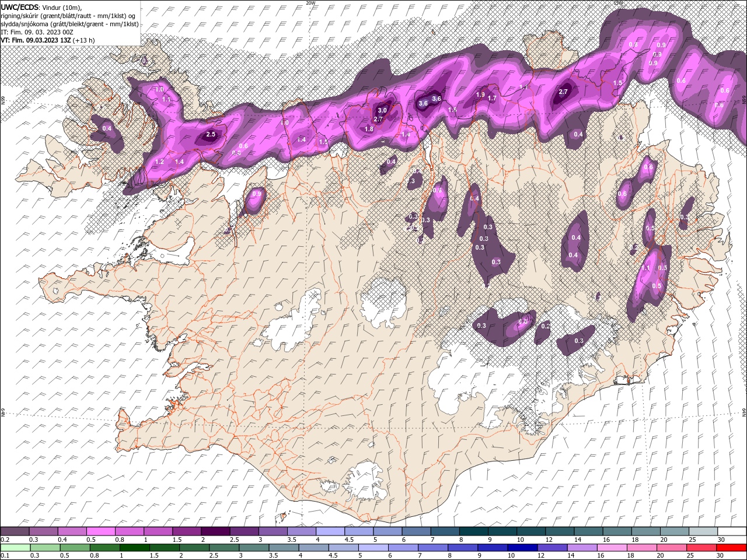747x560 pixels.
Task: Click the white top legend swatch at 30
Action: [732, 531]
